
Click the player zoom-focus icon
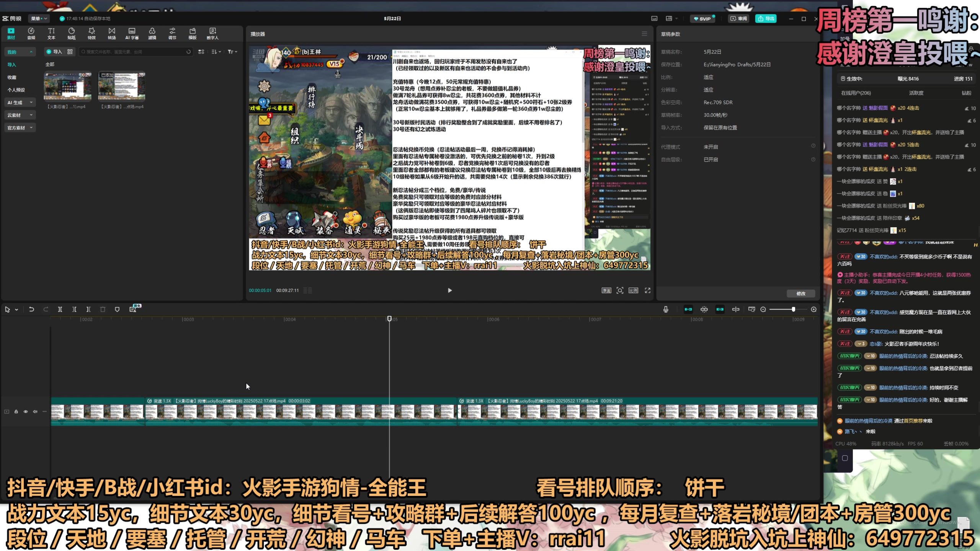pyautogui.click(x=620, y=290)
